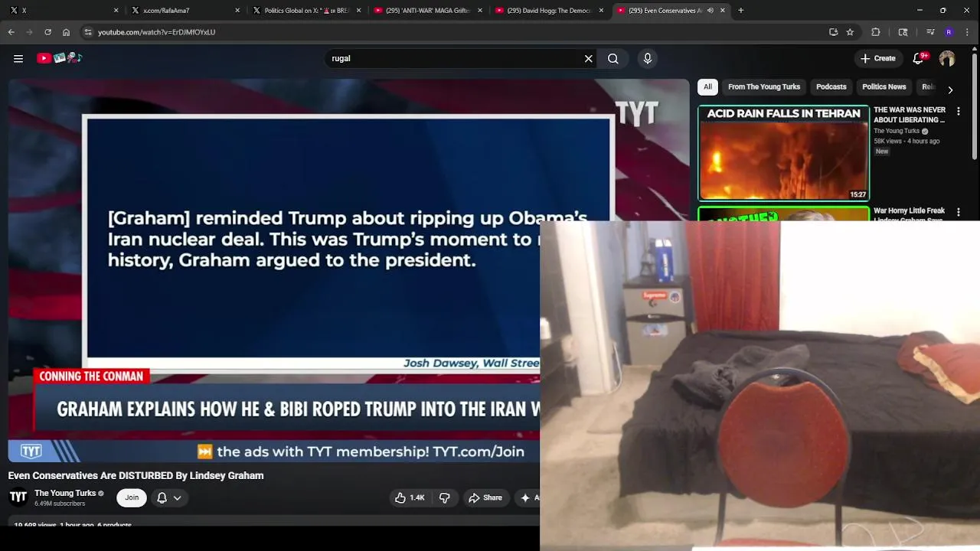Image resolution: width=980 pixels, height=551 pixels.
Task: Like the video
Action: point(410,497)
